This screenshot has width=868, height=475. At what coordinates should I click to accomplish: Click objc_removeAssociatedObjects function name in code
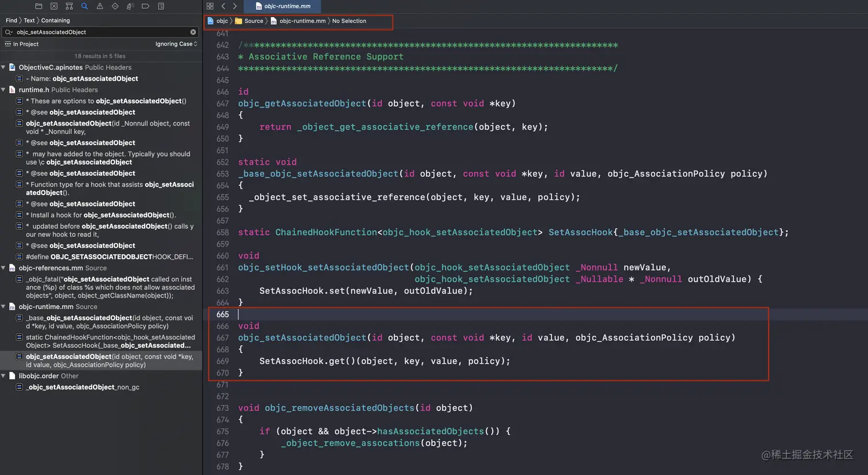(339, 408)
